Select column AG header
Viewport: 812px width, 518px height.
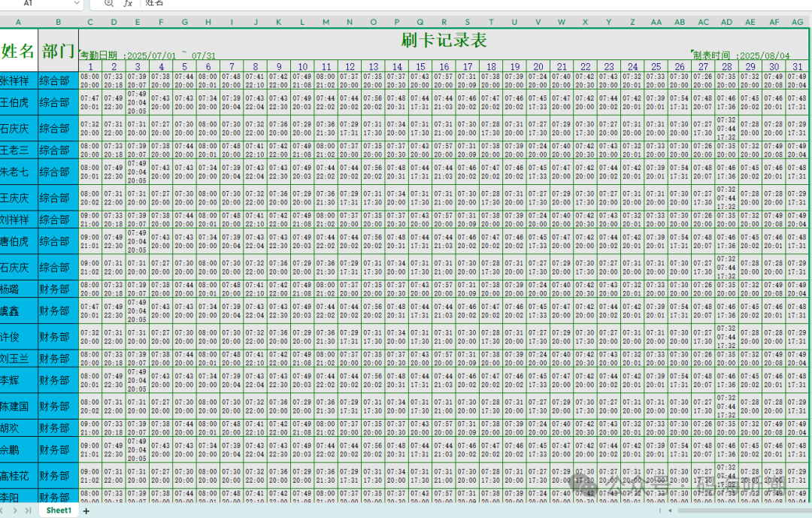point(798,23)
